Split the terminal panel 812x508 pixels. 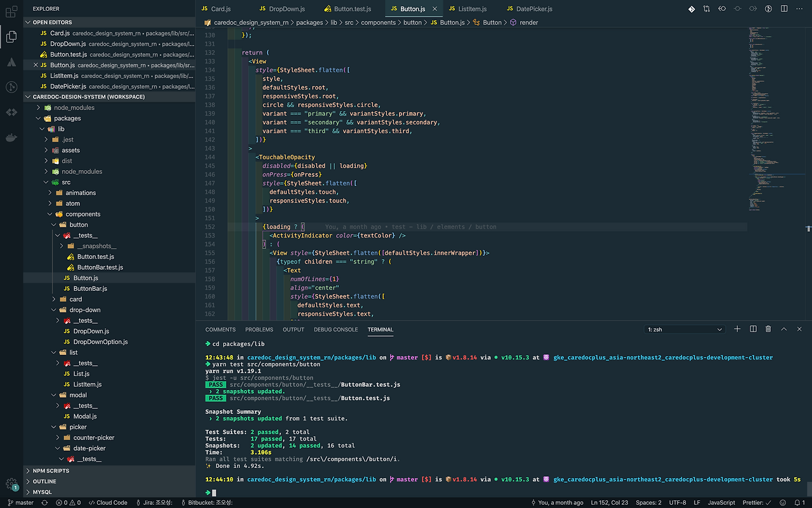coord(753,329)
